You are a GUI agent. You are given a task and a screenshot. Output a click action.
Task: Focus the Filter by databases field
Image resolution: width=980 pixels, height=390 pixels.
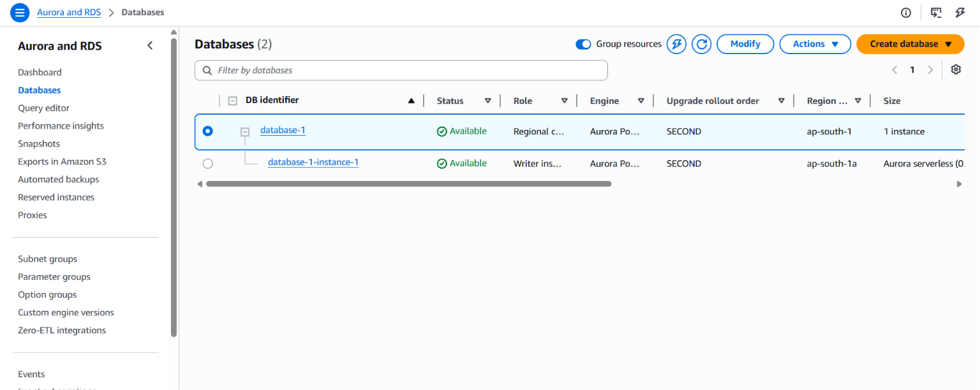click(401, 71)
